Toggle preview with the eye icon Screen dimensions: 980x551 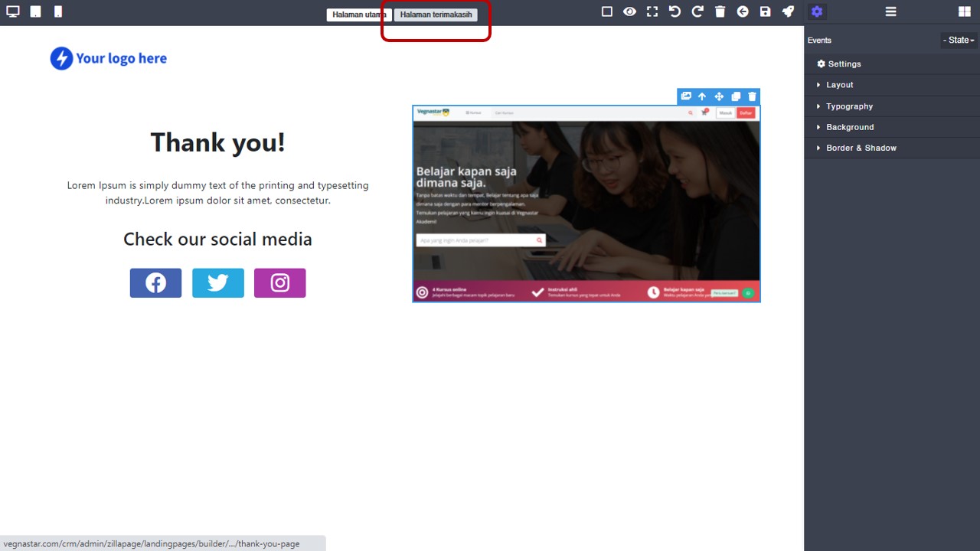click(629, 11)
